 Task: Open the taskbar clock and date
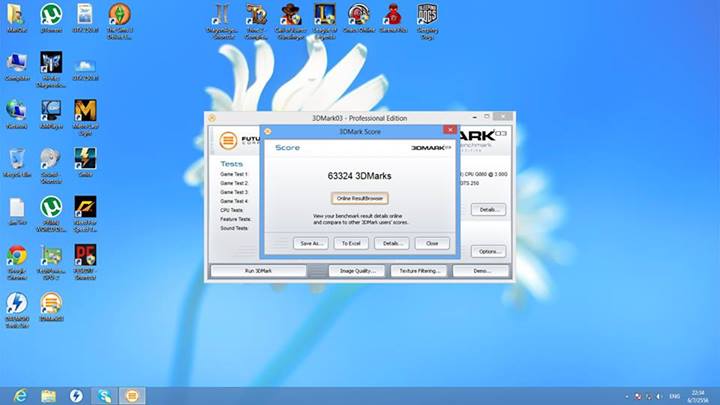coord(698,396)
